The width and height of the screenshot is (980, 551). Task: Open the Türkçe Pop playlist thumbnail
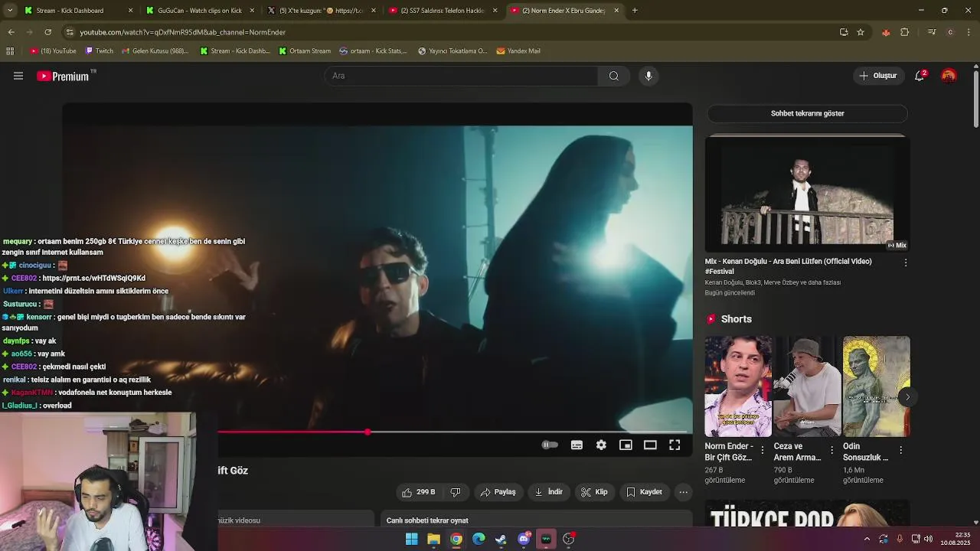pyautogui.click(x=807, y=514)
